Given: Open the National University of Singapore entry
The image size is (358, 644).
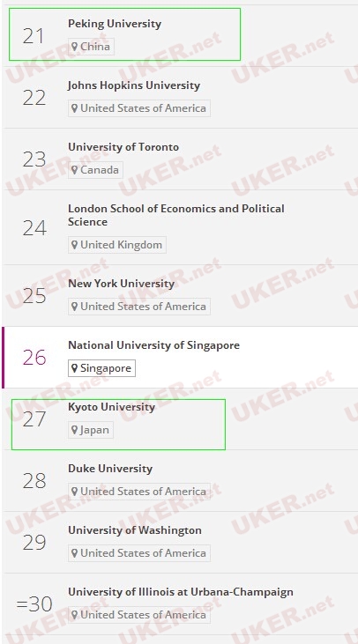Looking at the screenshot, I should point(153,345).
